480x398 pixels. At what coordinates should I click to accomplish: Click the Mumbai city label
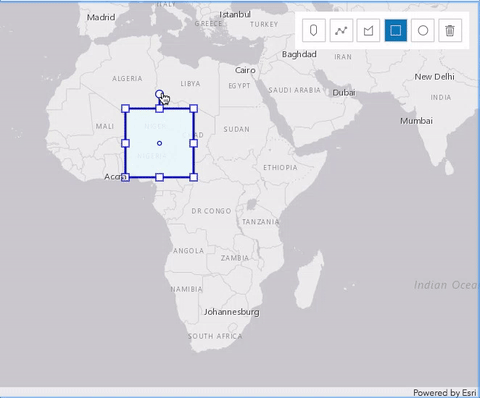coord(417,121)
